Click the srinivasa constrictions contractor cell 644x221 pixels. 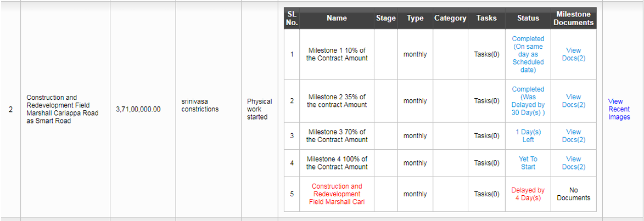click(200, 105)
